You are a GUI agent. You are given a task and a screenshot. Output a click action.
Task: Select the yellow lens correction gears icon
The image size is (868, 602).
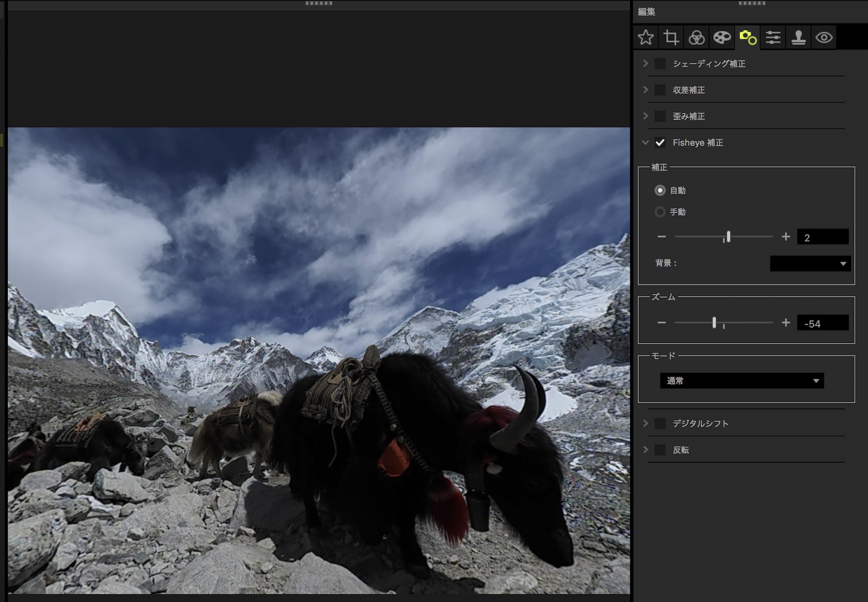coord(748,37)
